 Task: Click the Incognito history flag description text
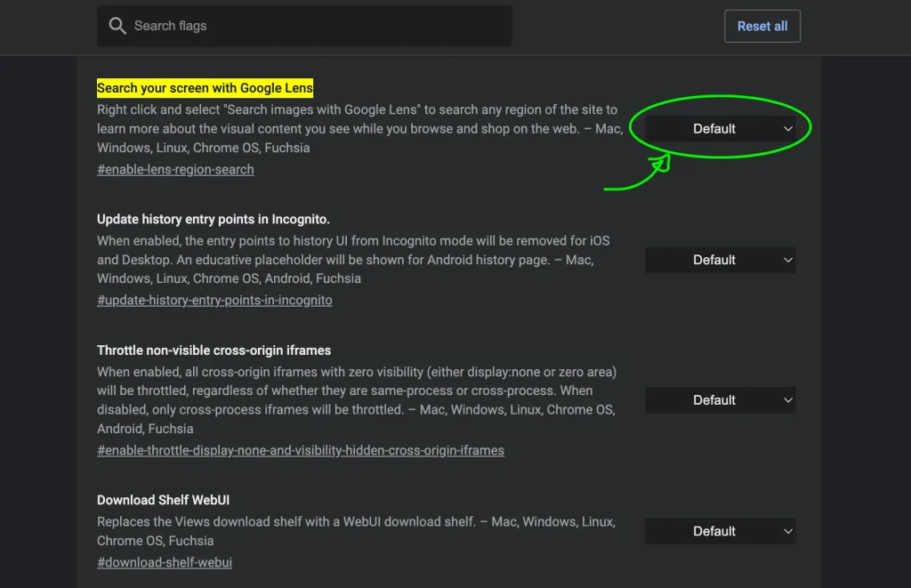353,260
